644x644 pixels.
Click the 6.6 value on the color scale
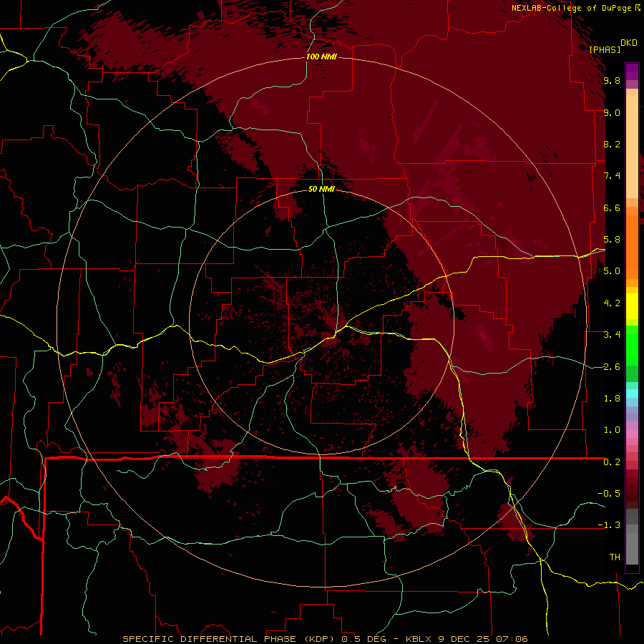pyautogui.click(x=612, y=208)
